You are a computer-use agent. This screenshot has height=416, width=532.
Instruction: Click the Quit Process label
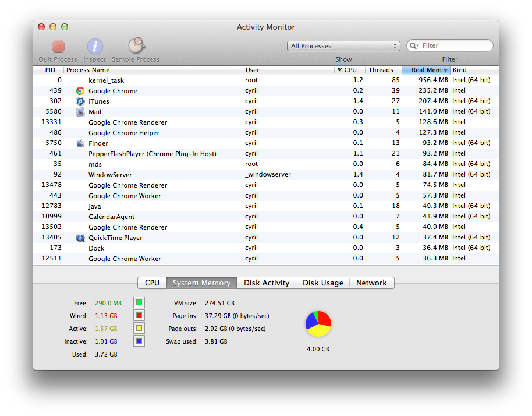click(x=58, y=59)
